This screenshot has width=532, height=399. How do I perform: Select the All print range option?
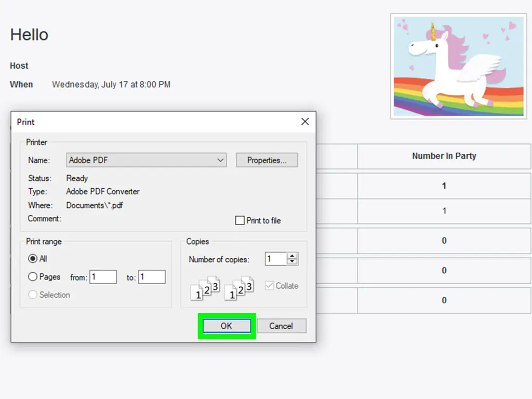[33, 259]
